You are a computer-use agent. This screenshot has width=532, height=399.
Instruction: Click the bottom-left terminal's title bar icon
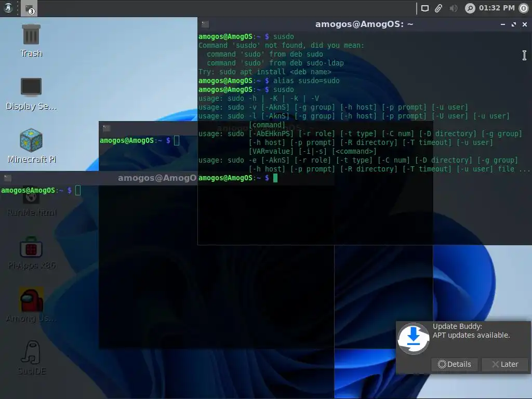click(7, 178)
